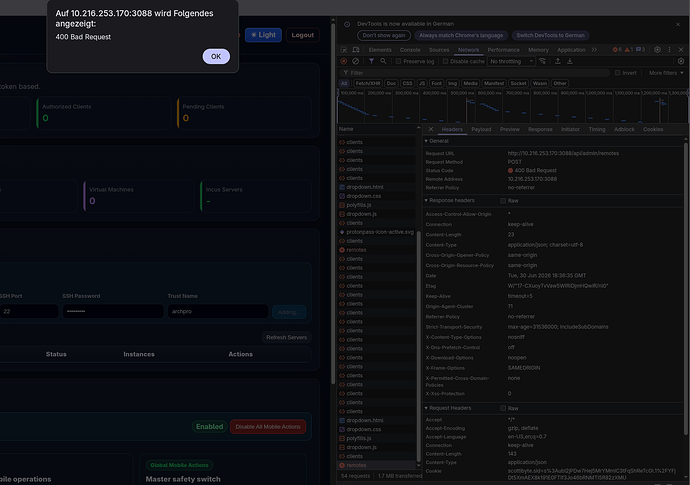Click the Refresh Servers button
Screen dimensions: 690x485
point(286,338)
